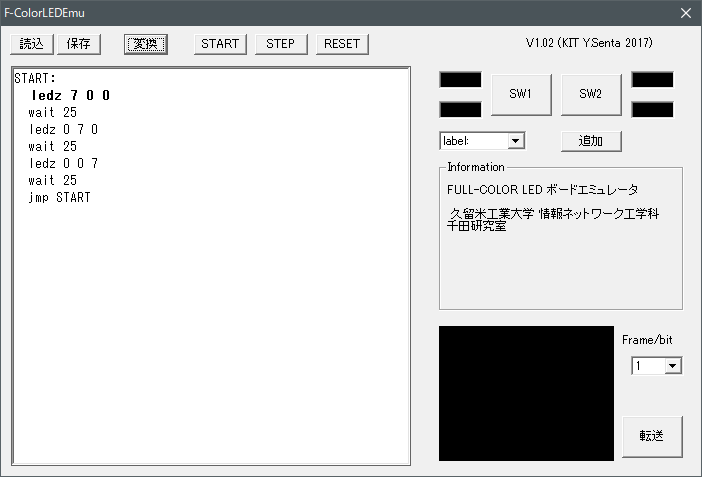
Task: Click the 追加 (add) button
Action: click(591, 141)
